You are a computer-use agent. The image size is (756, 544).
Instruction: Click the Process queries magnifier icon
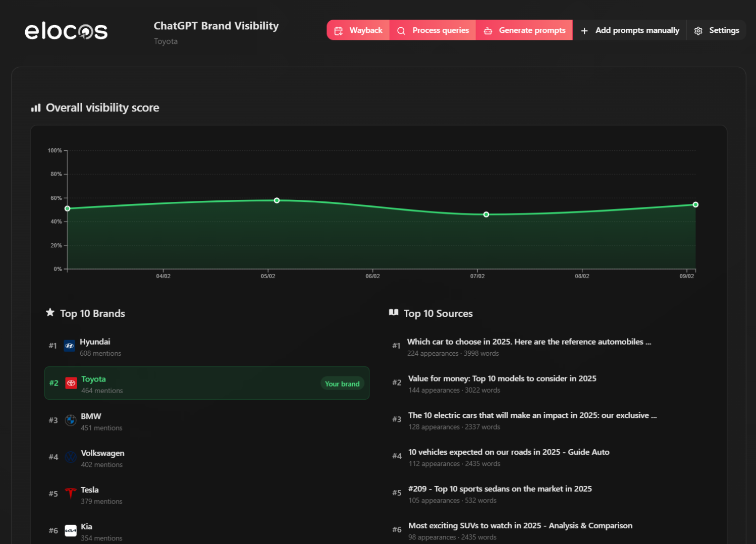pos(401,31)
